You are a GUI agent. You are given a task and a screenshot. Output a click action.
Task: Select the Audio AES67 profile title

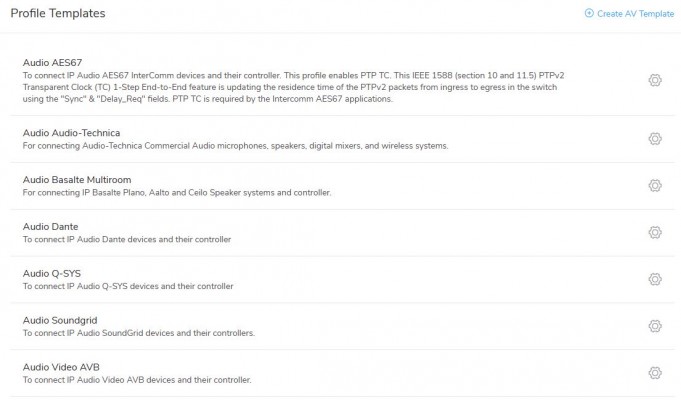[53, 63]
